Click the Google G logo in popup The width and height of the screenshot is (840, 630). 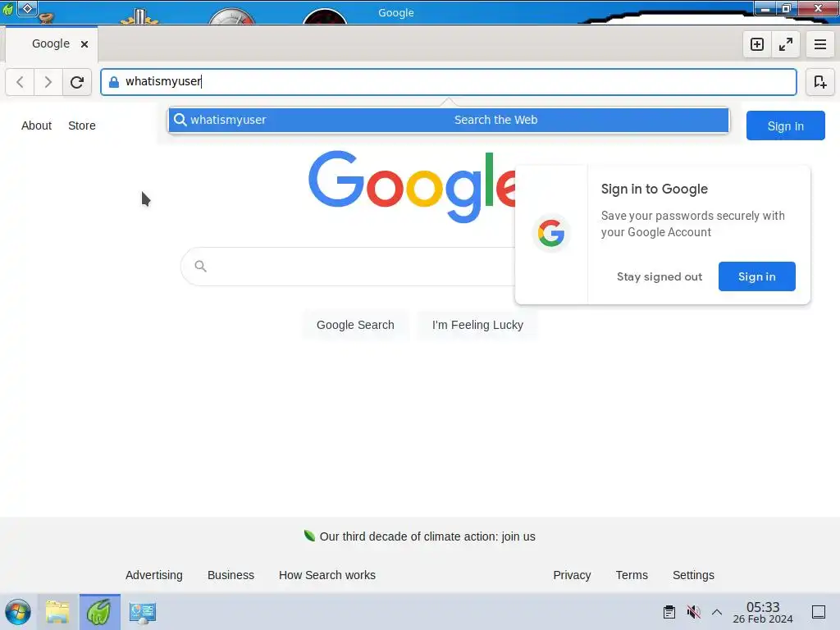point(551,233)
